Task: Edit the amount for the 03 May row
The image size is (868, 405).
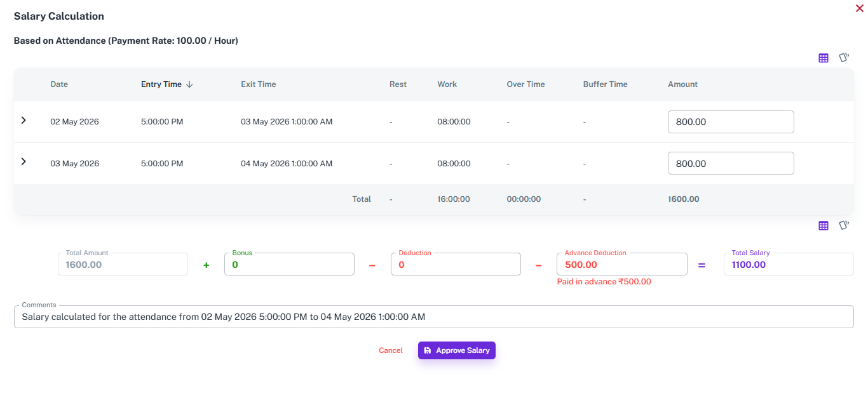Action: [731, 163]
